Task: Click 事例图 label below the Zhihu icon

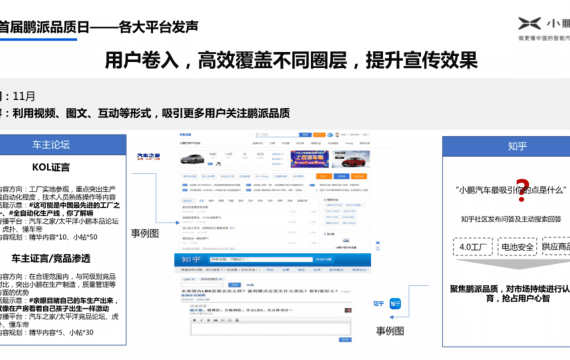Action: pyautogui.click(x=390, y=331)
